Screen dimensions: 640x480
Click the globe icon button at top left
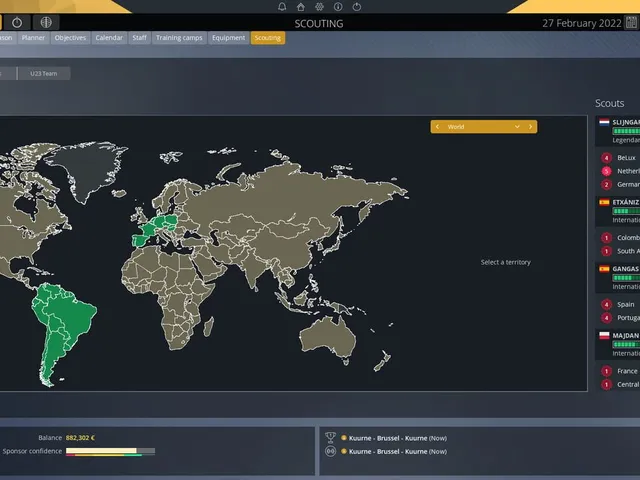tap(46, 22)
